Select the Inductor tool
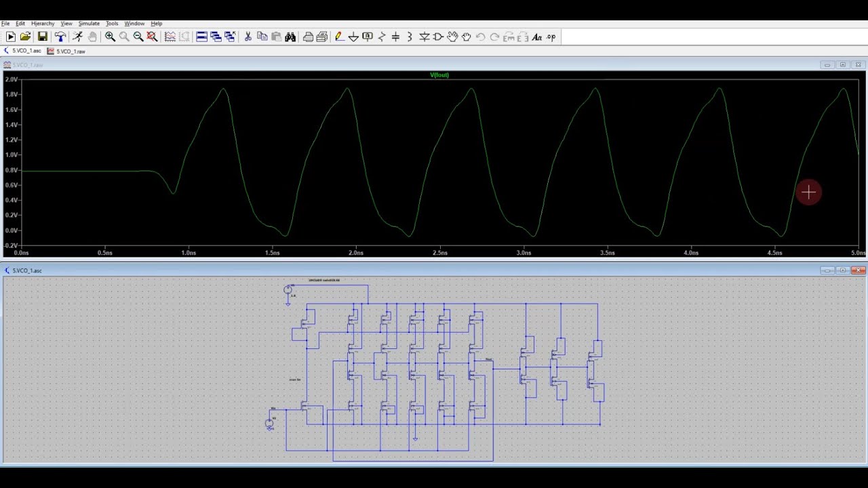The image size is (868, 488). click(x=410, y=37)
